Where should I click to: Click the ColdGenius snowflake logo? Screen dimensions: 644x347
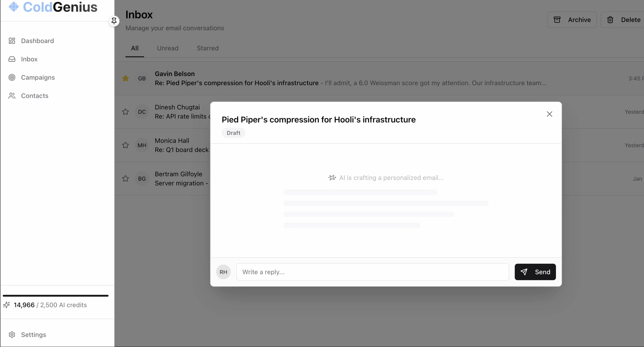14,7
